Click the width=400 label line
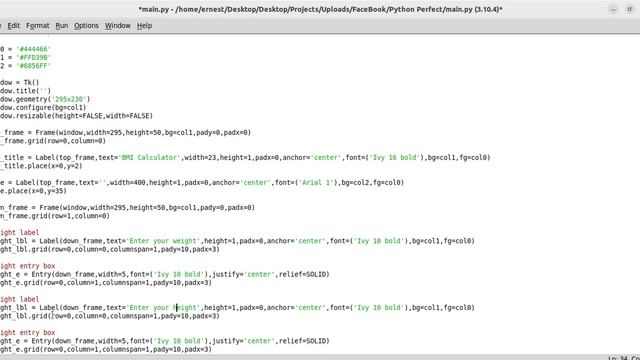The height and width of the screenshot is (360, 640). (x=202, y=182)
